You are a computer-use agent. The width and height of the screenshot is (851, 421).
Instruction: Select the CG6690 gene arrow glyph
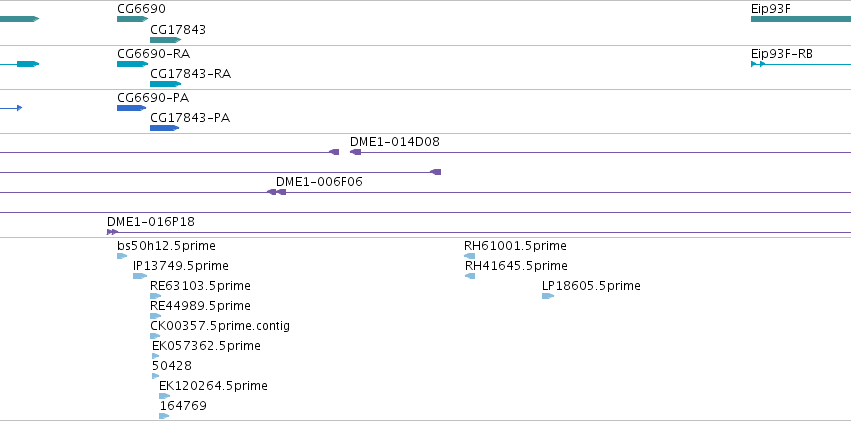[x=132, y=19]
